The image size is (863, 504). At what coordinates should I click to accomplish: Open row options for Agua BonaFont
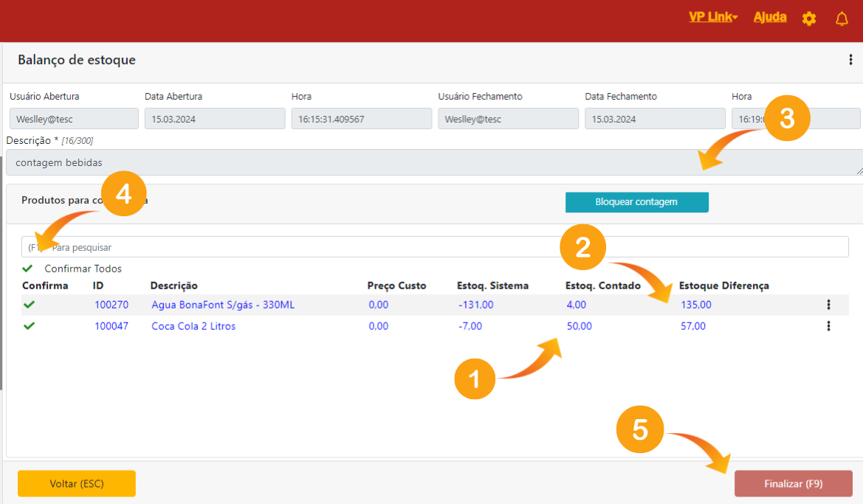pos(828,305)
